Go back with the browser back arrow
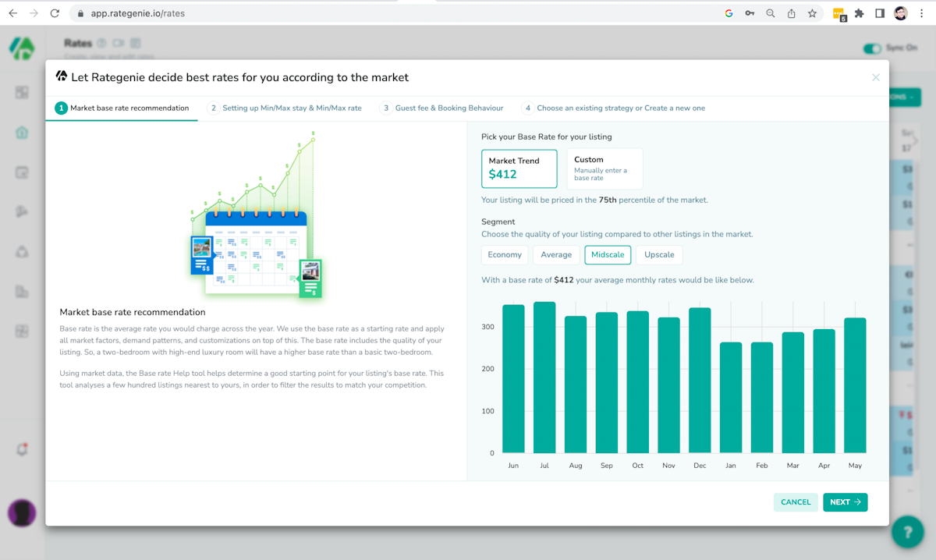Viewport: 936px width, 560px height. [x=12, y=13]
